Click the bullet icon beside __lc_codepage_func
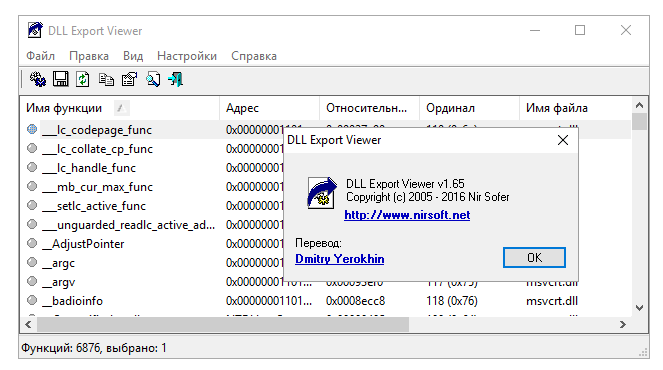Viewport: 663px width, 370px height. [32, 129]
